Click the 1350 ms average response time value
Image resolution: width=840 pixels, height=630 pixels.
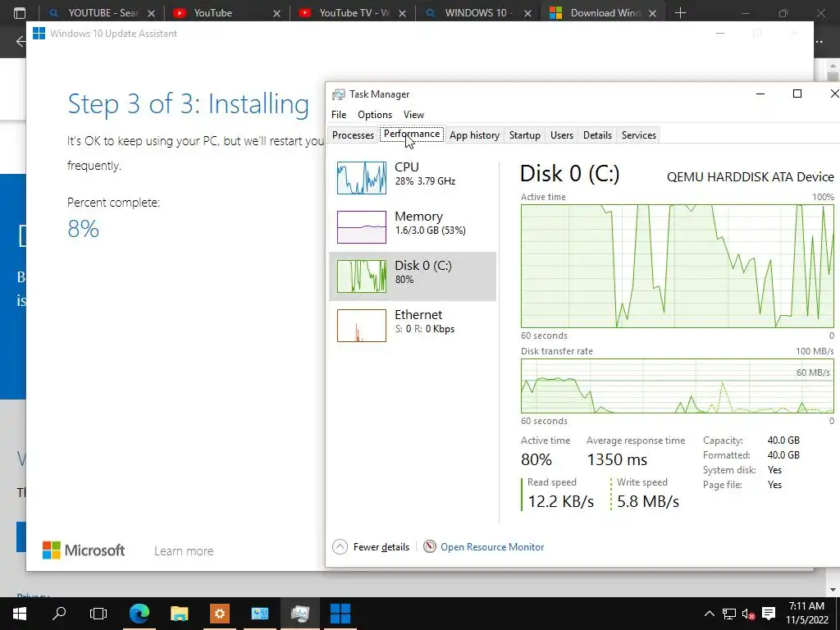pos(617,459)
